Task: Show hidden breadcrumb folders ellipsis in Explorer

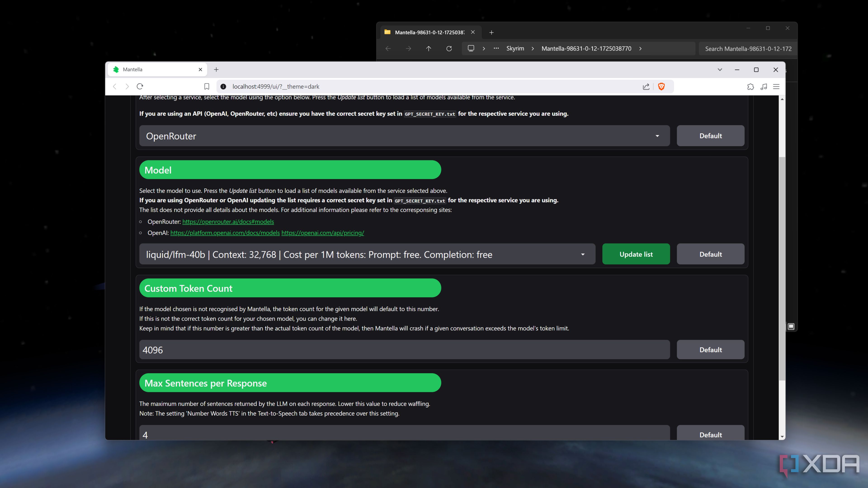Action: coord(496,49)
